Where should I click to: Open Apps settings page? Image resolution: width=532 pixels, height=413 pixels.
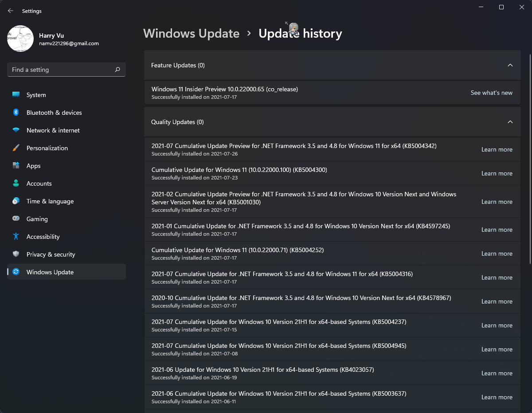point(66,166)
